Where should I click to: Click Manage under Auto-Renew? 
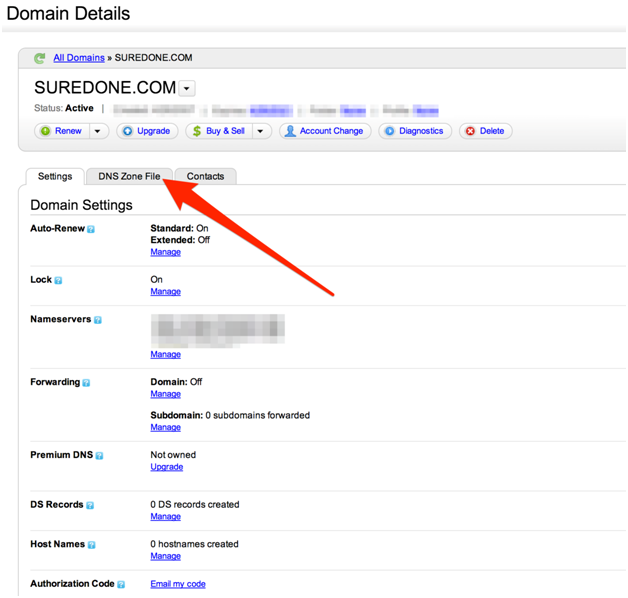[165, 252]
